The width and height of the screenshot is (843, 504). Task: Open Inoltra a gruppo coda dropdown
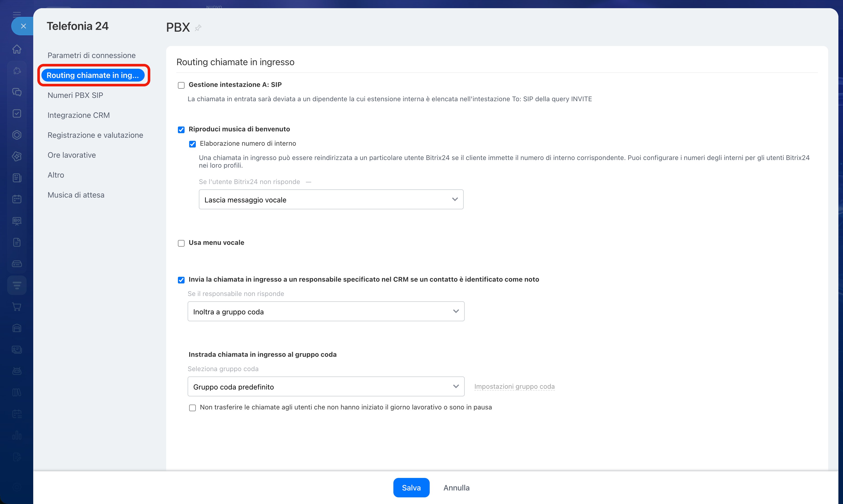(326, 311)
